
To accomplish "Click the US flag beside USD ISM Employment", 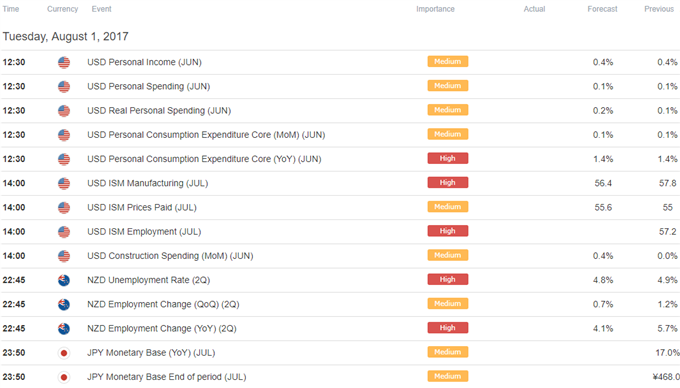I will [x=64, y=232].
